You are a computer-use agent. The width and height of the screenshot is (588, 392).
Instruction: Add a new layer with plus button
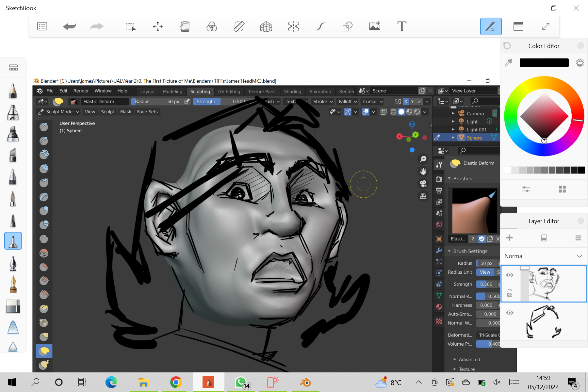tap(510, 238)
